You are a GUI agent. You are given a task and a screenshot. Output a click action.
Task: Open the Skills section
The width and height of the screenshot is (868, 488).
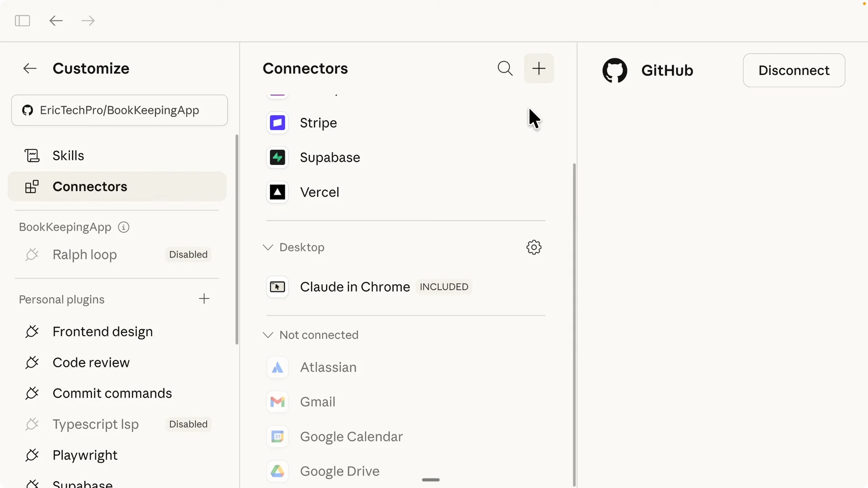pos(117,156)
